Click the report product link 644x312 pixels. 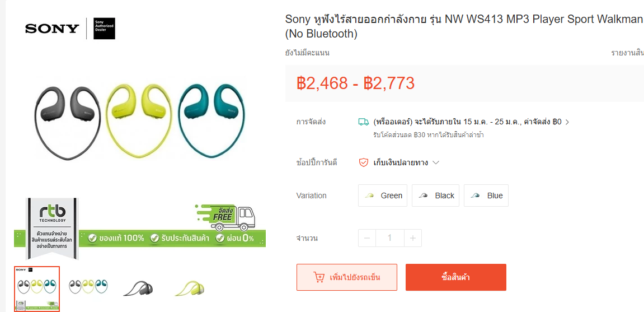tap(627, 53)
